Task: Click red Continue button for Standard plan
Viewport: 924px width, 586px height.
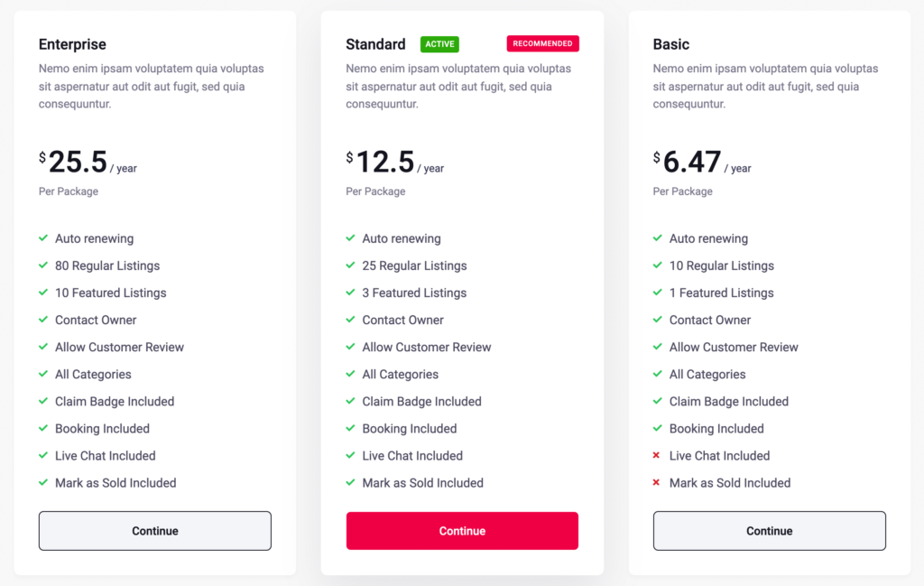Action: [462, 531]
